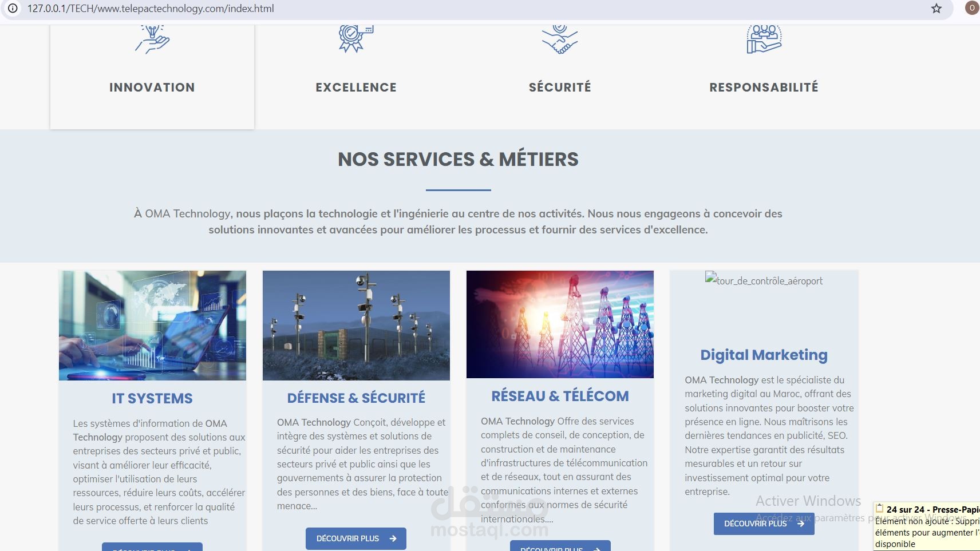Image resolution: width=980 pixels, height=551 pixels.
Task: Open the Défense & Sécurité camera towers image
Action: 356,326
